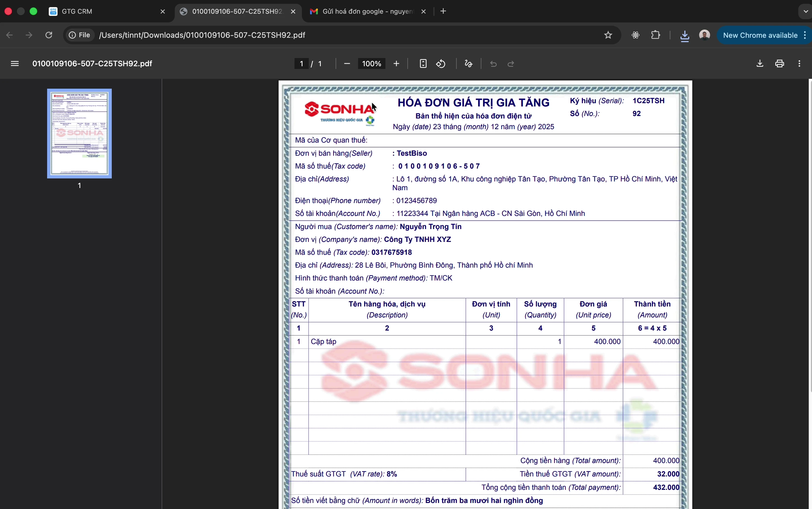Screen dimensions: 812x509
Task: Reload the current page
Action: pyautogui.click(x=49, y=35)
